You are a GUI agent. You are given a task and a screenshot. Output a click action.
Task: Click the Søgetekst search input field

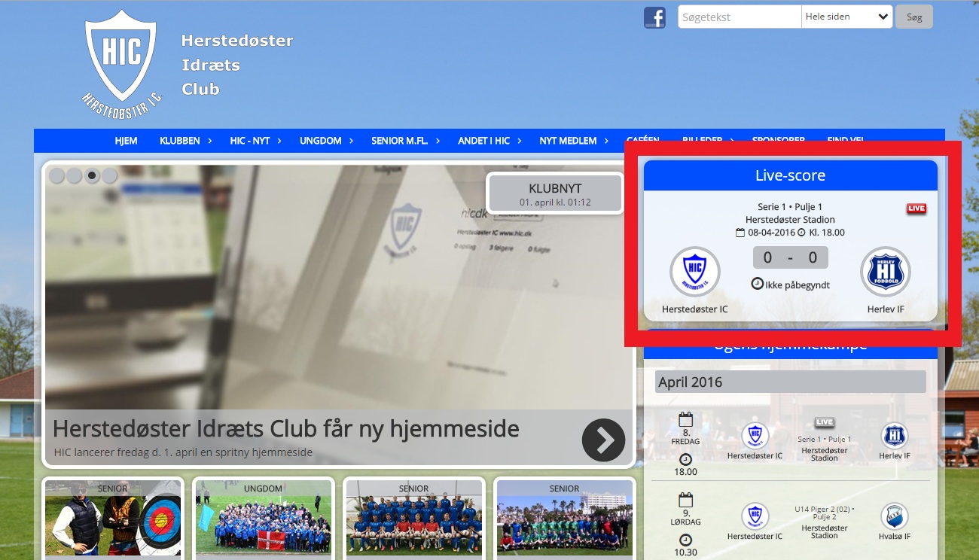coord(739,17)
